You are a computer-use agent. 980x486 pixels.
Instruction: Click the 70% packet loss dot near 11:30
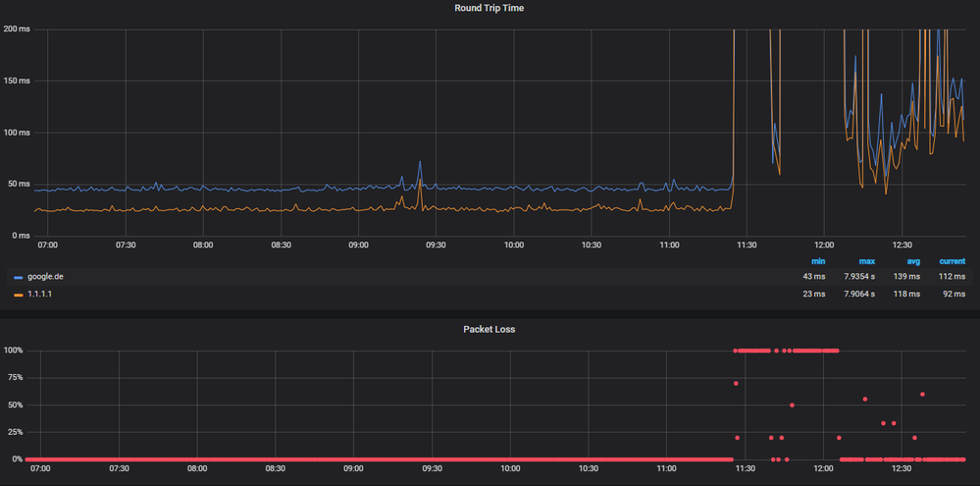pos(736,383)
